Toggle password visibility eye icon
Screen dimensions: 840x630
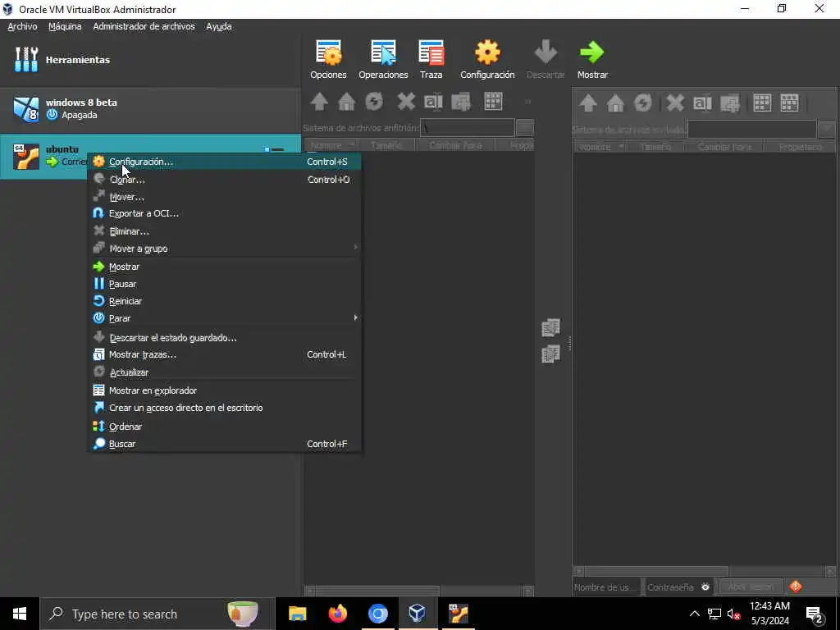coord(705,587)
